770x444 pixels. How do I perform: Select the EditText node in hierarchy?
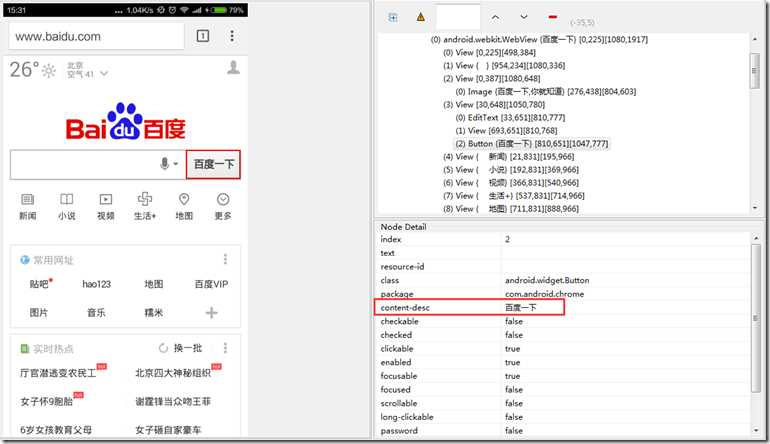510,117
